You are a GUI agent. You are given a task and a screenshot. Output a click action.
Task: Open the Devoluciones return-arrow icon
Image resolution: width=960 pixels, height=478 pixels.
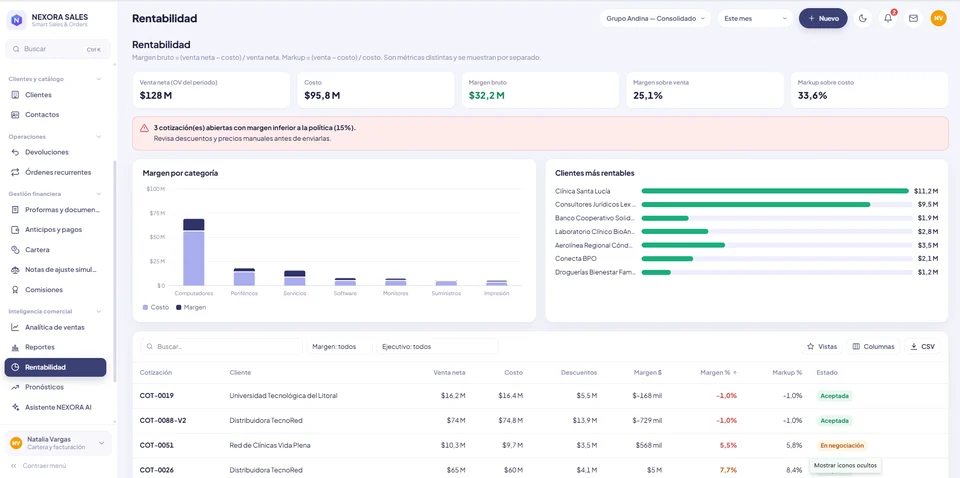pos(15,152)
